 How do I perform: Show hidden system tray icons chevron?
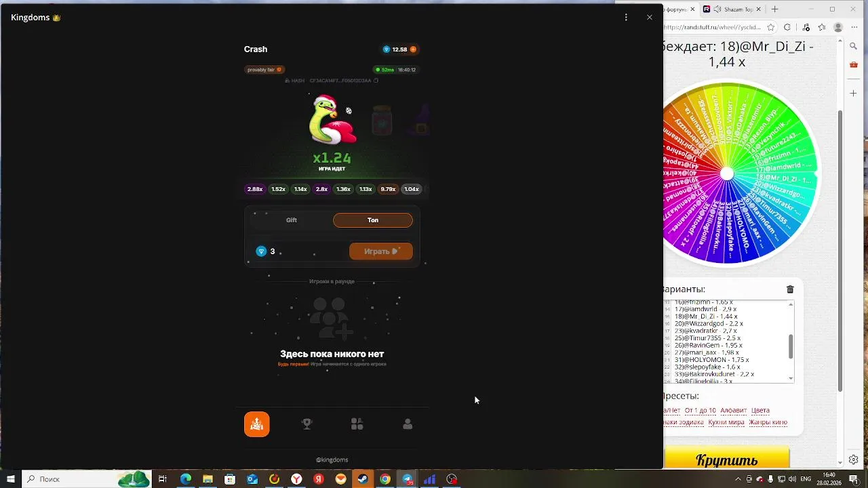738,479
